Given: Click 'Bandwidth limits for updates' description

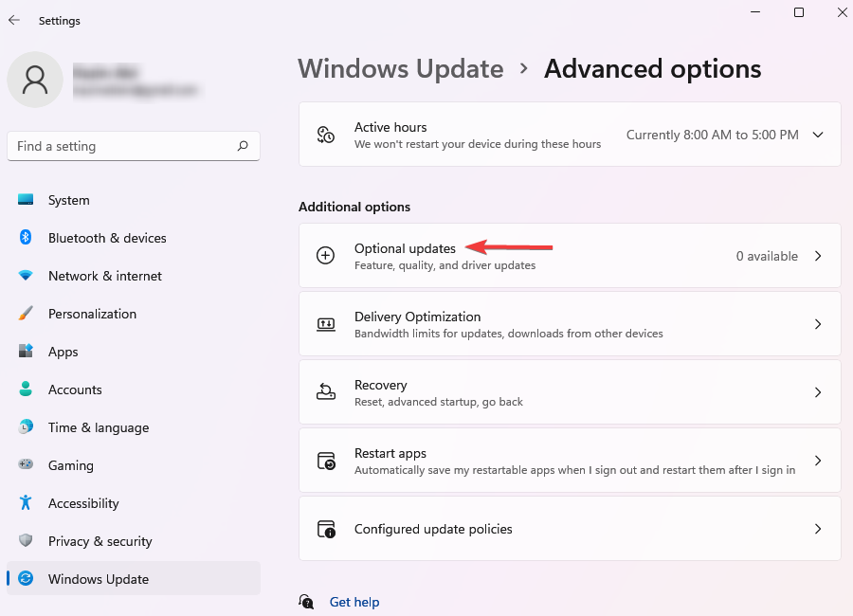Looking at the screenshot, I should (509, 334).
